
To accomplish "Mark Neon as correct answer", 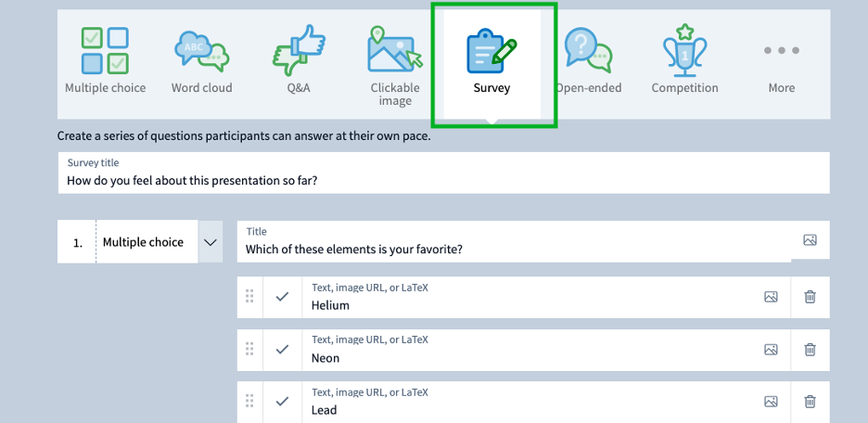I will pyautogui.click(x=282, y=350).
